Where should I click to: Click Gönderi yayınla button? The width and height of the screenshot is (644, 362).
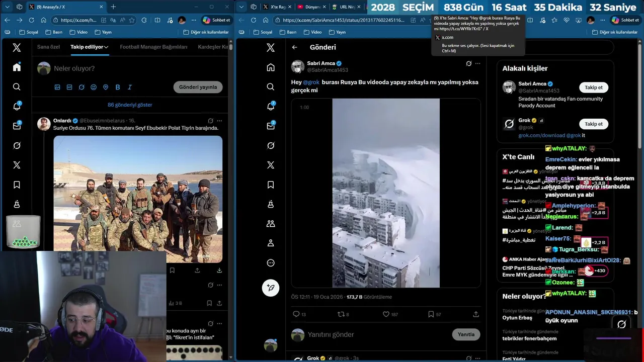point(198,87)
